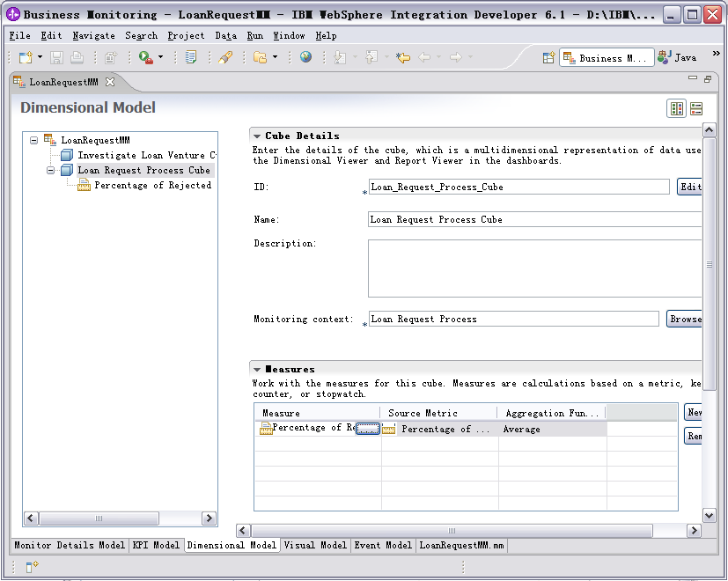Viewport: 728px width, 581px height.
Task: Open the Help menu
Action: click(326, 36)
